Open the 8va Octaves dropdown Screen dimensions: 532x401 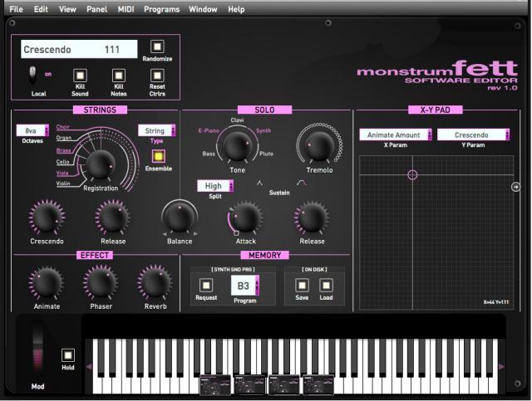[x=32, y=130]
